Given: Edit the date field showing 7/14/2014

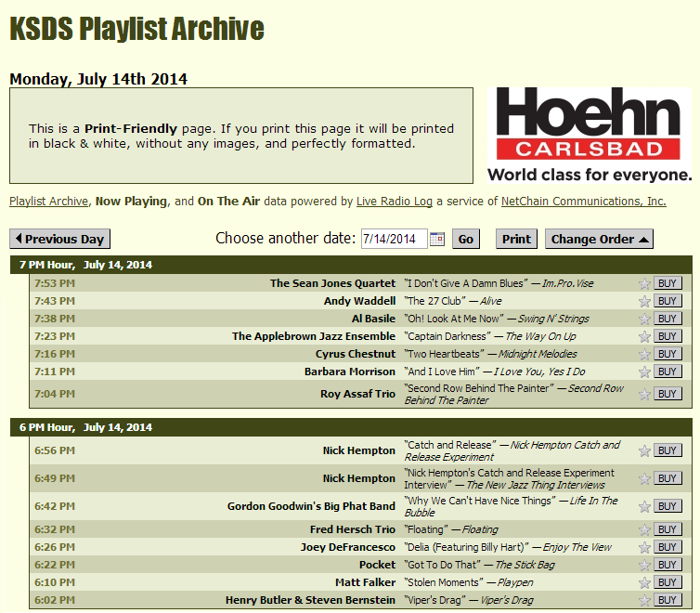Looking at the screenshot, I should [x=395, y=239].
